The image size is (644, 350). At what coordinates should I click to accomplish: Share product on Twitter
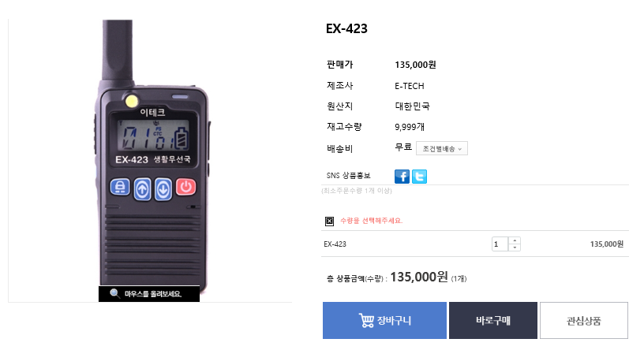tap(419, 177)
